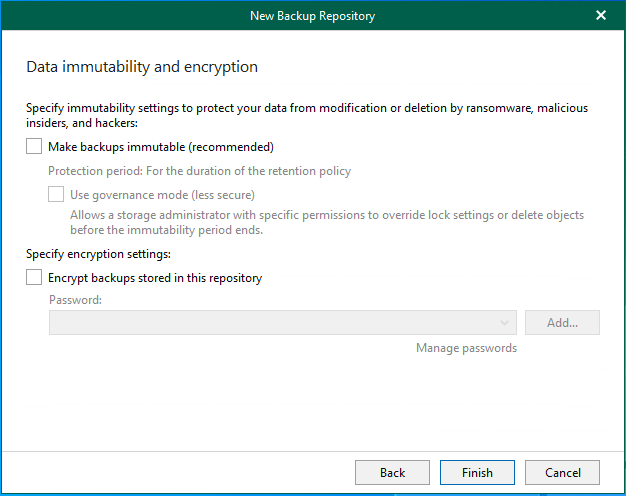Enable the Make backups immutable checkbox
Image resolution: width=626 pixels, height=496 pixels.
point(34,147)
